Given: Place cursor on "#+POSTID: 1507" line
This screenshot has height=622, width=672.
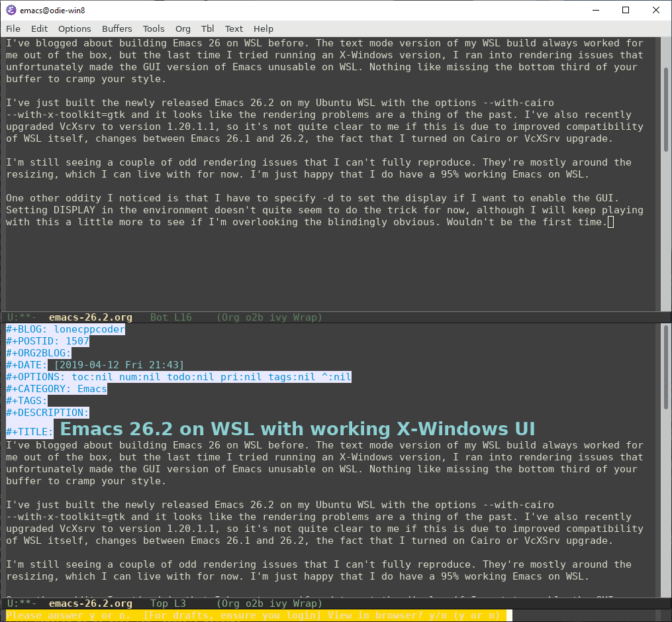Looking at the screenshot, I should pos(48,341).
